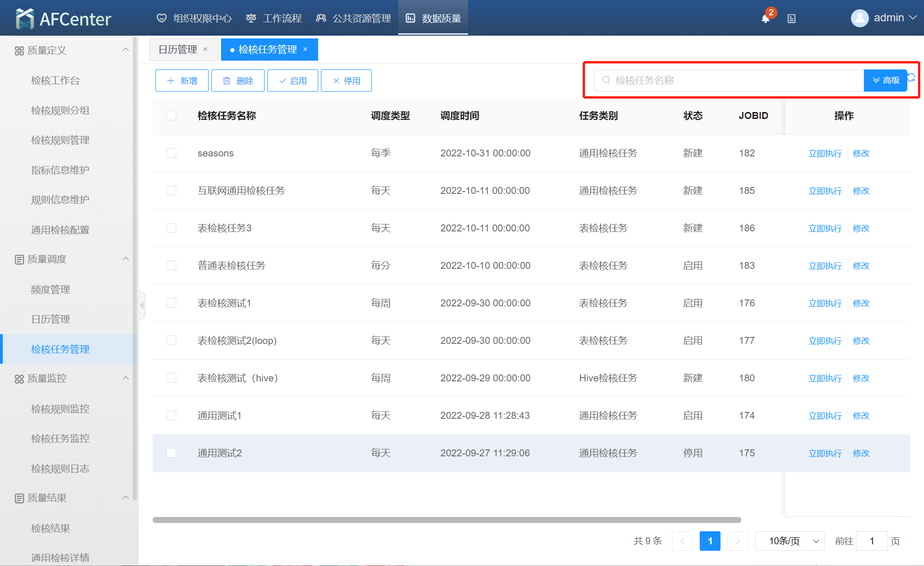Image resolution: width=924 pixels, height=566 pixels.
Task: Click the 新增 button
Action: click(182, 81)
